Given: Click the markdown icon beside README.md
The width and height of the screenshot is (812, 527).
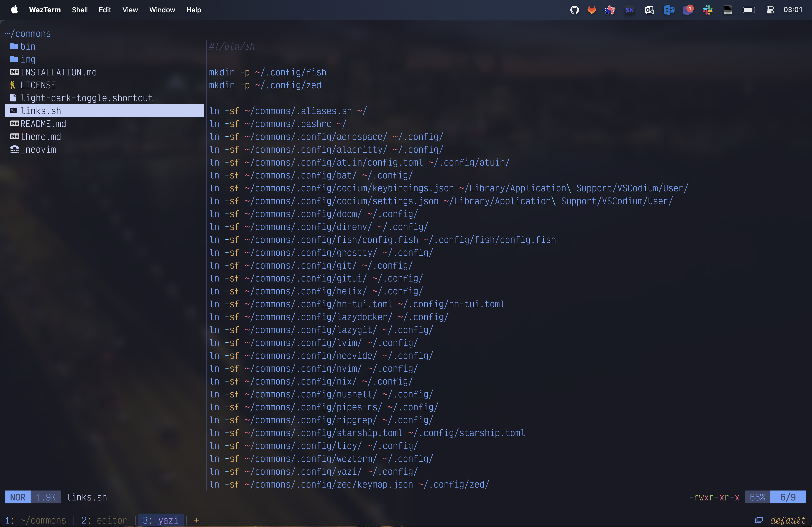Looking at the screenshot, I should click(14, 123).
